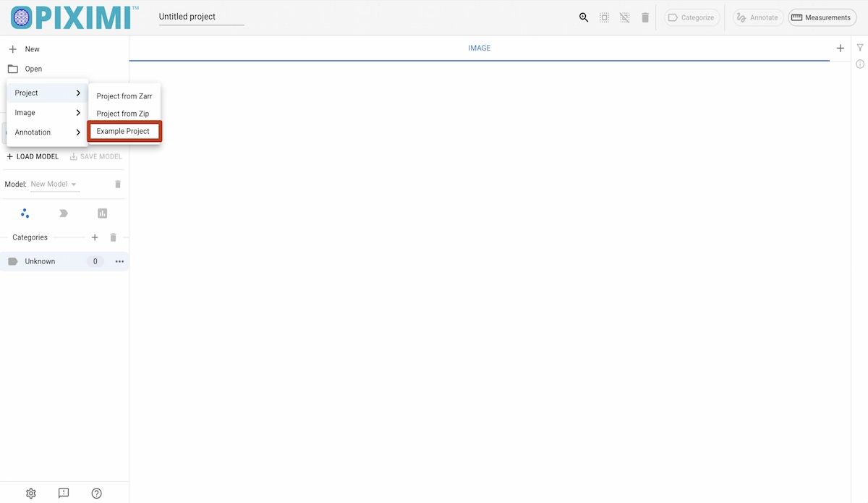Expand the chevron next to Annotation
The image size is (868, 503).
78,132
